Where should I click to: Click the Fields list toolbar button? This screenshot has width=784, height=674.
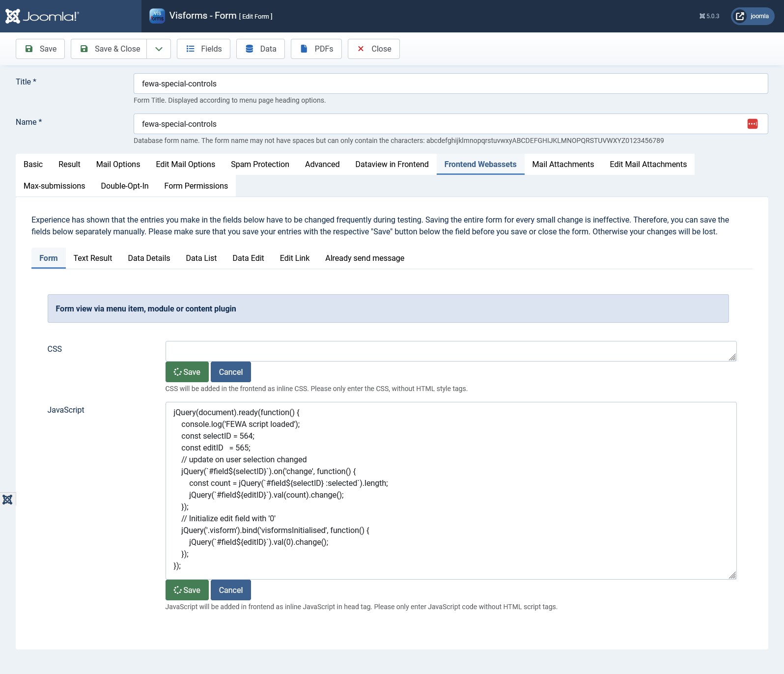203,49
